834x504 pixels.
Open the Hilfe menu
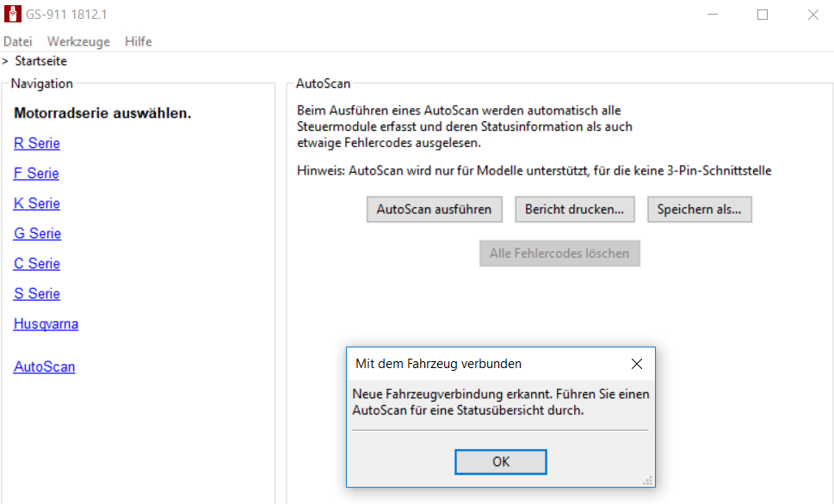[138, 41]
